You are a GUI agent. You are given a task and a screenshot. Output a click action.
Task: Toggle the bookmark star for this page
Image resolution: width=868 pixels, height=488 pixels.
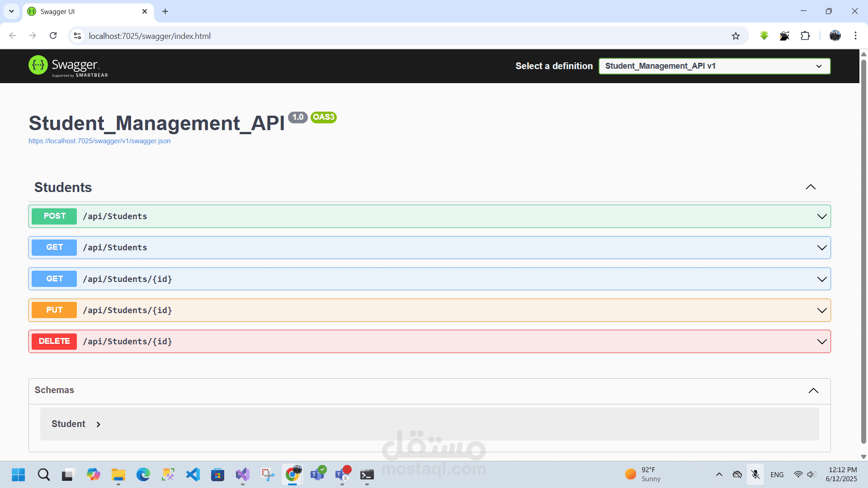point(736,36)
